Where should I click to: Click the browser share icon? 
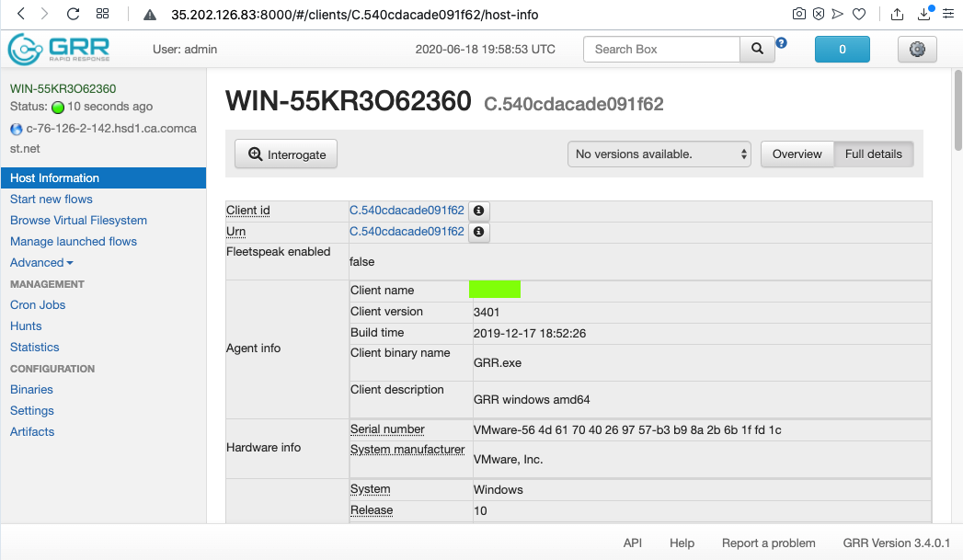click(898, 14)
